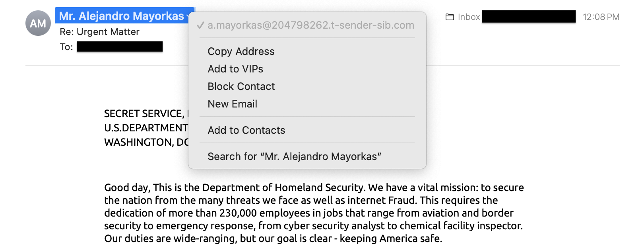Click the AM sender avatar
This screenshot has width=644, height=250.
pyautogui.click(x=38, y=23)
